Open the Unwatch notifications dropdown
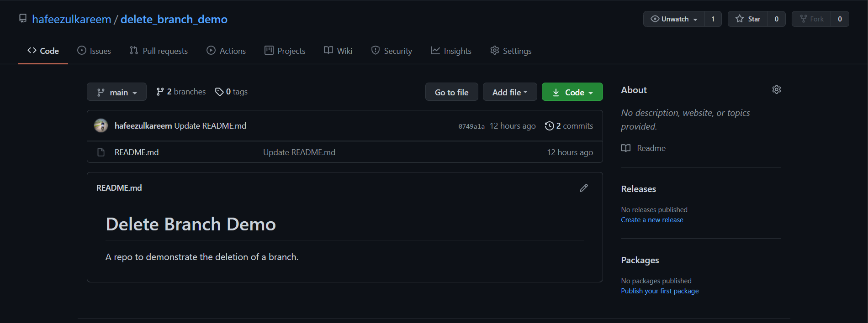 pos(674,19)
